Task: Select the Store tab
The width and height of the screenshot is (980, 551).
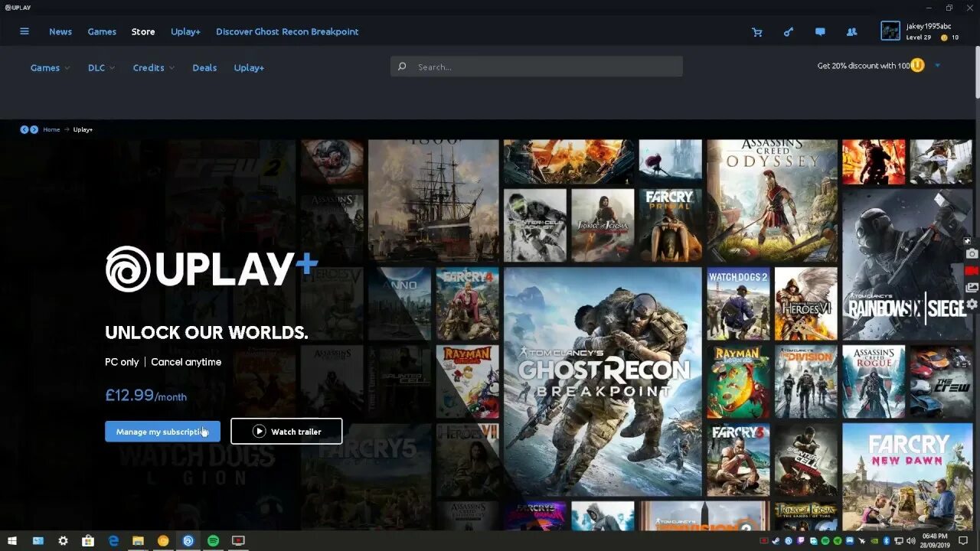Action: coord(143,31)
